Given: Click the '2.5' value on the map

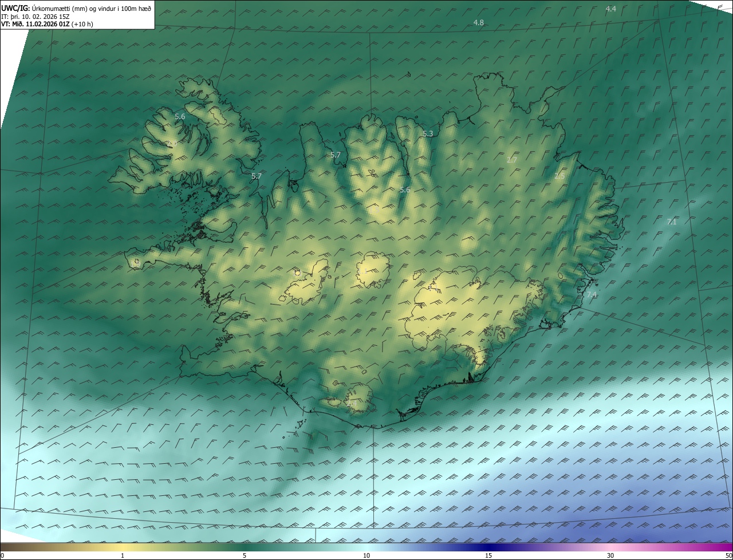Looking at the screenshot, I should 559,176.
